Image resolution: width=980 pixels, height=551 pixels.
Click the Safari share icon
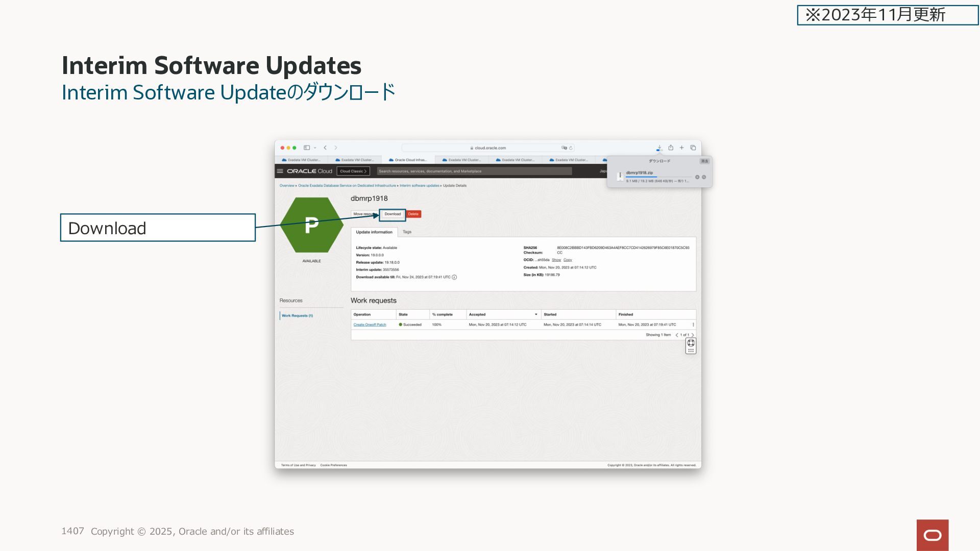[671, 148]
